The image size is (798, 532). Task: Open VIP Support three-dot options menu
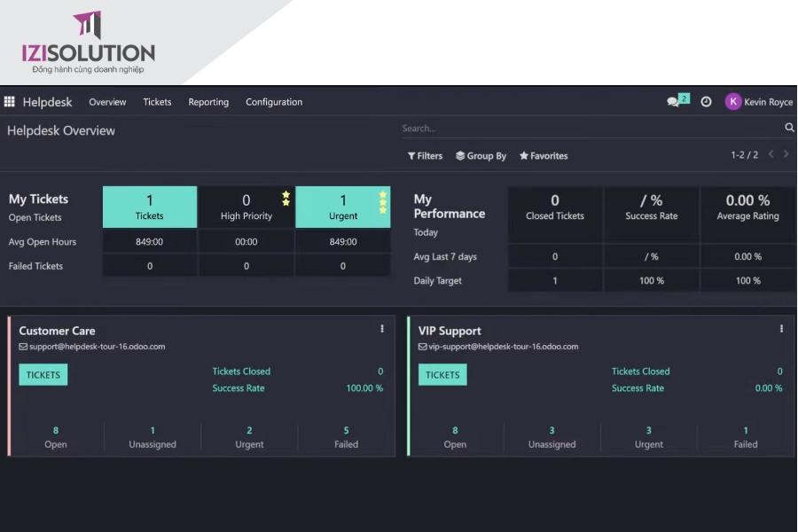coord(781,329)
